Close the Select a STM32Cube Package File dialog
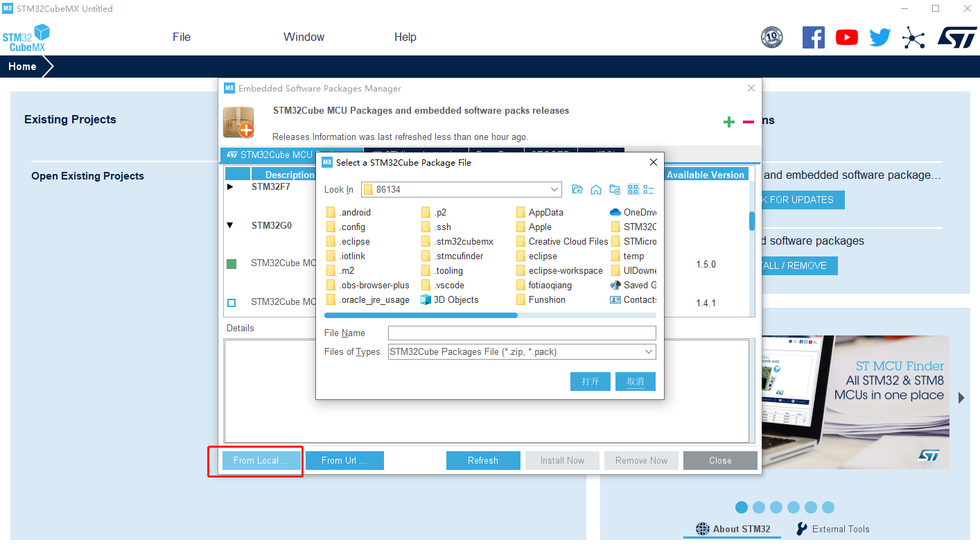This screenshot has width=980, height=551. coord(653,162)
